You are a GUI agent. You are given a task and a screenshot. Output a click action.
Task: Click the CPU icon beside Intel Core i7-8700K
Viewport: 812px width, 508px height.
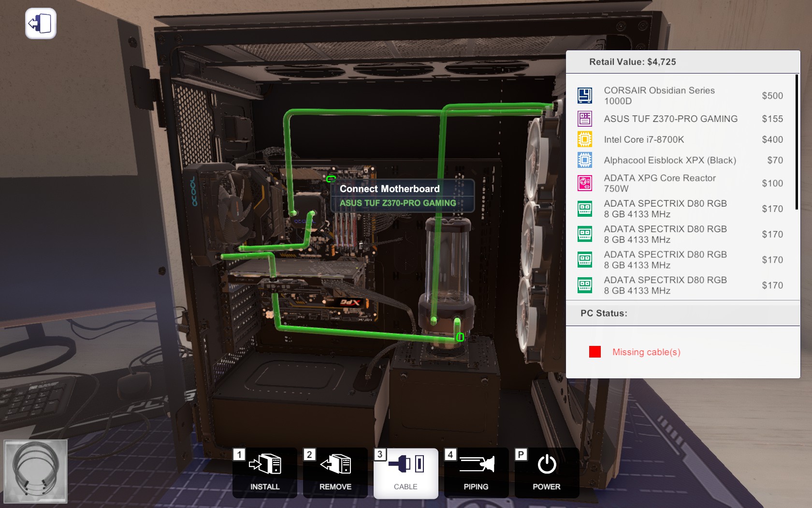[x=585, y=139]
